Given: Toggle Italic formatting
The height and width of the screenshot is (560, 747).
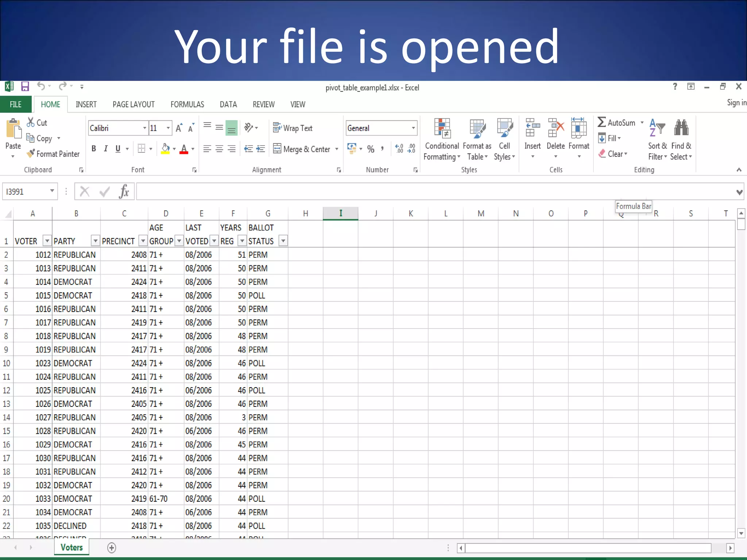Looking at the screenshot, I should point(106,149).
